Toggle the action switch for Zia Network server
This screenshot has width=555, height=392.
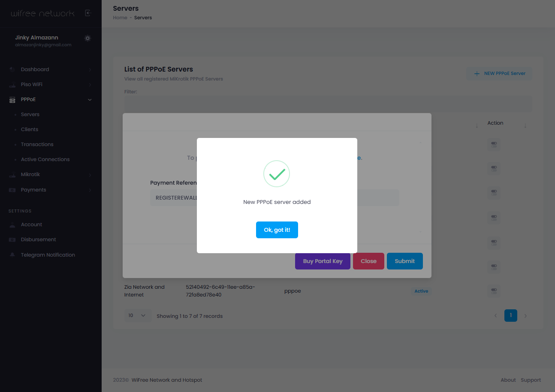click(x=493, y=291)
